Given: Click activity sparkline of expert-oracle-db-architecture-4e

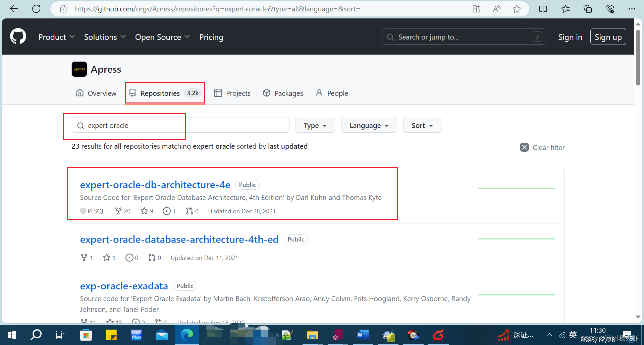Looking at the screenshot, I should click(x=517, y=188).
